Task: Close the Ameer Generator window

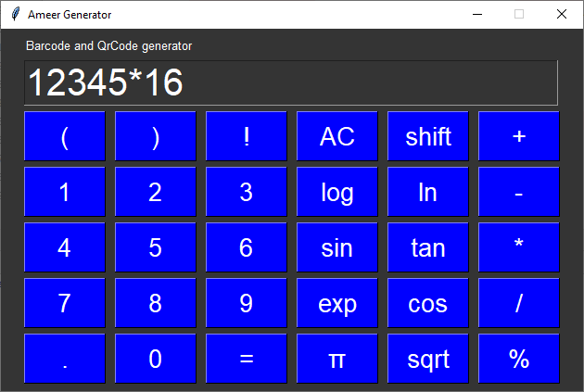Action: point(562,14)
